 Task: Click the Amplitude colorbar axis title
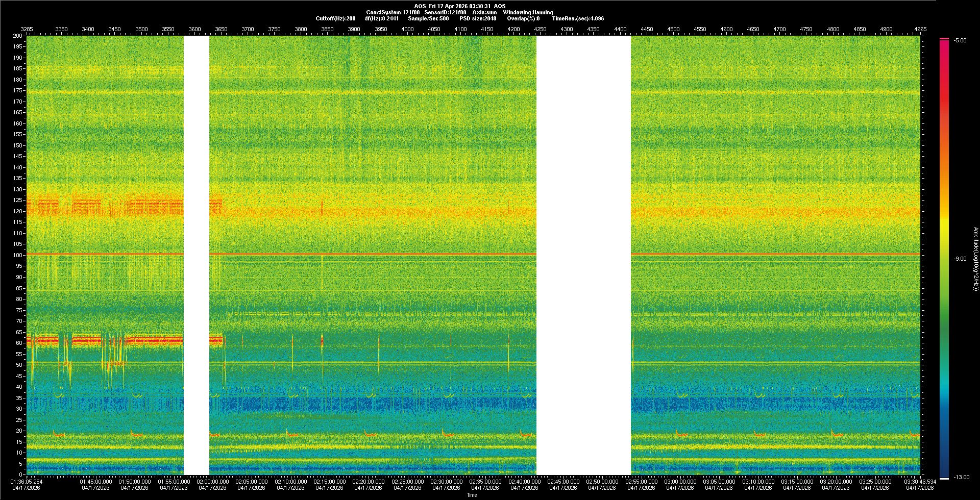point(975,259)
